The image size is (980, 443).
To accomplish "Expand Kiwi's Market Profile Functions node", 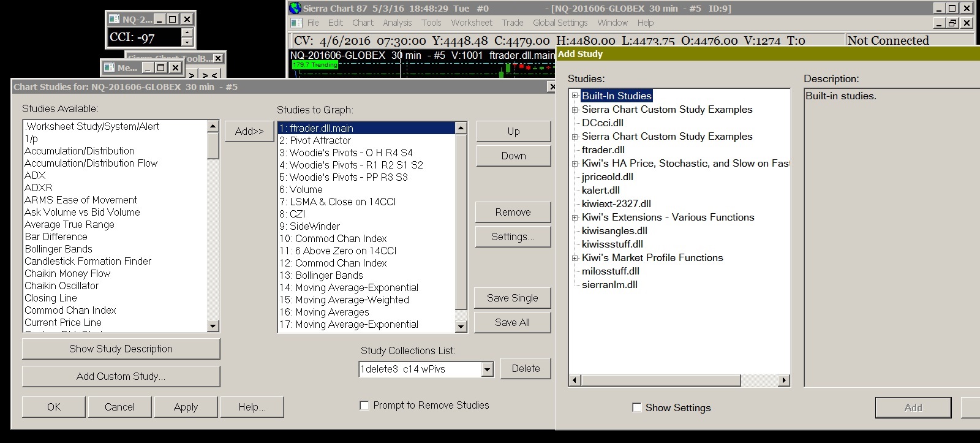I will (575, 257).
